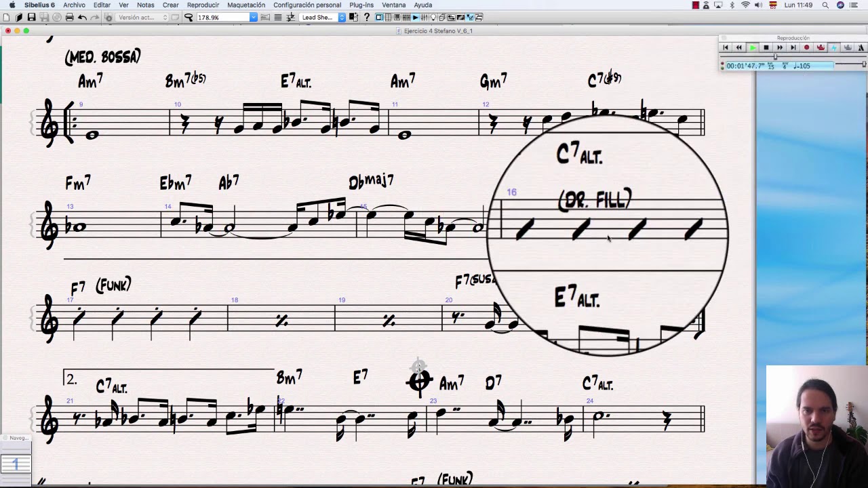Open the Maquetación menu
Screen dimensions: 868x488
[246, 5]
